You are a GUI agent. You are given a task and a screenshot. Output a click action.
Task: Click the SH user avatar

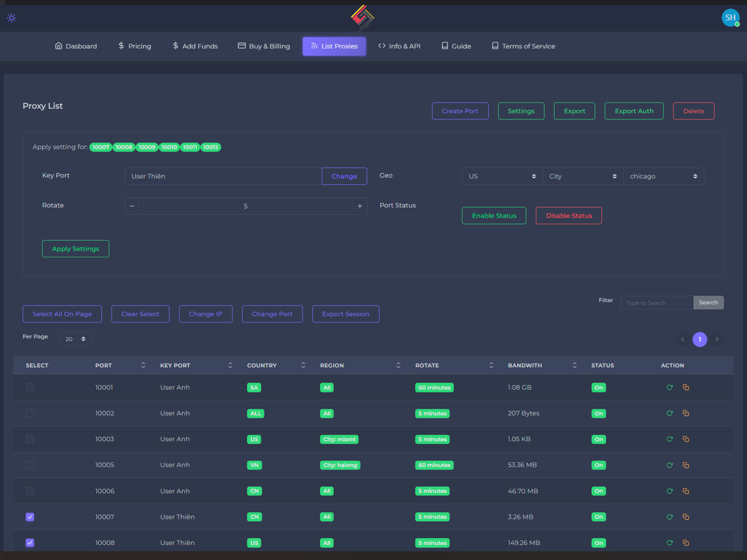[x=730, y=18]
